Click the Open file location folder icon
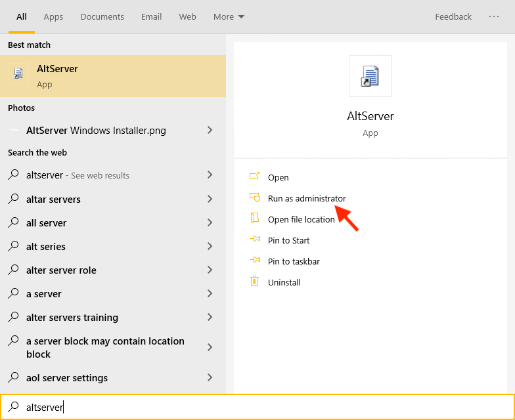Image resolution: width=515 pixels, height=420 pixels. point(255,218)
